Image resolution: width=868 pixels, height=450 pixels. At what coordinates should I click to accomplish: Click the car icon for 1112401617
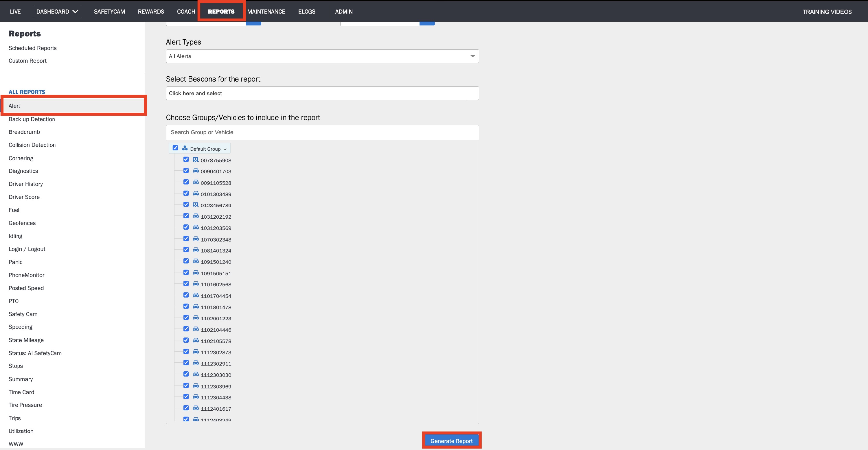tap(195, 408)
